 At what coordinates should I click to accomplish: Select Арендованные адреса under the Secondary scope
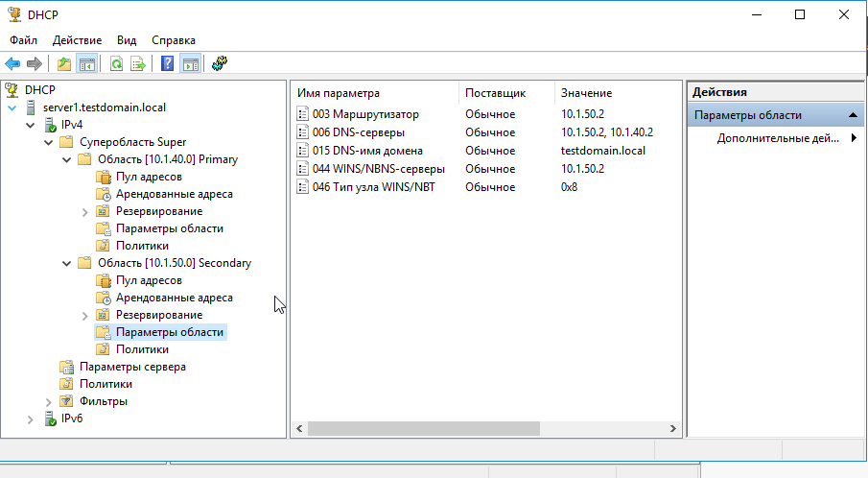click(174, 298)
